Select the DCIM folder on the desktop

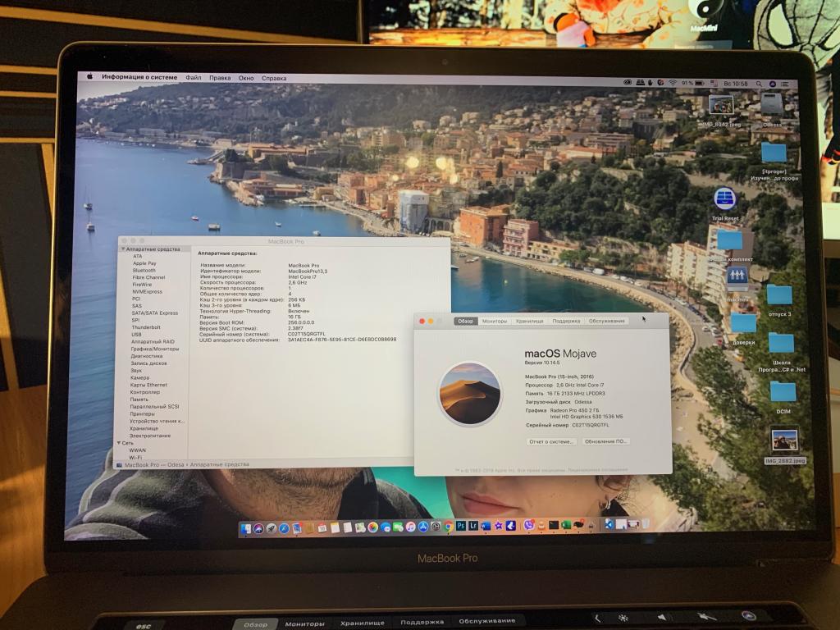(x=783, y=391)
